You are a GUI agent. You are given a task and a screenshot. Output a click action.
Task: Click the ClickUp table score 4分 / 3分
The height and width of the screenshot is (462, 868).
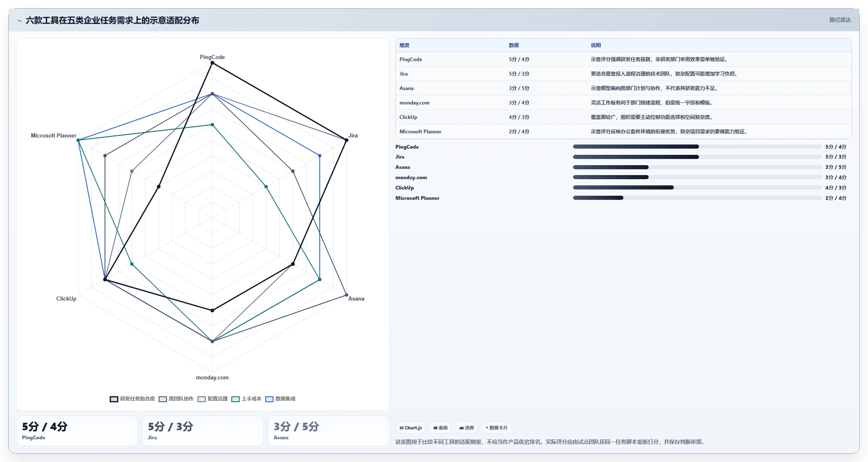tap(519, 117)
